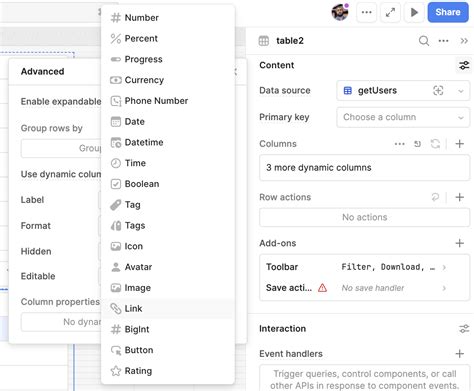Viewport: 474px width, 391px height.
Task: Click the Row actions reset icon
Action: (435, 197)
